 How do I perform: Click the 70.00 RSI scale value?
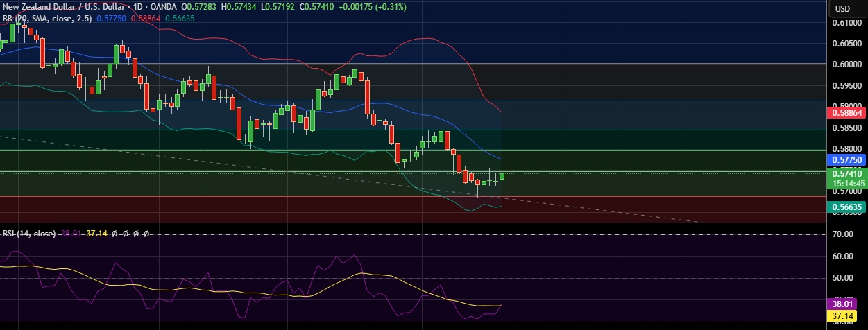tap(844, 234)
